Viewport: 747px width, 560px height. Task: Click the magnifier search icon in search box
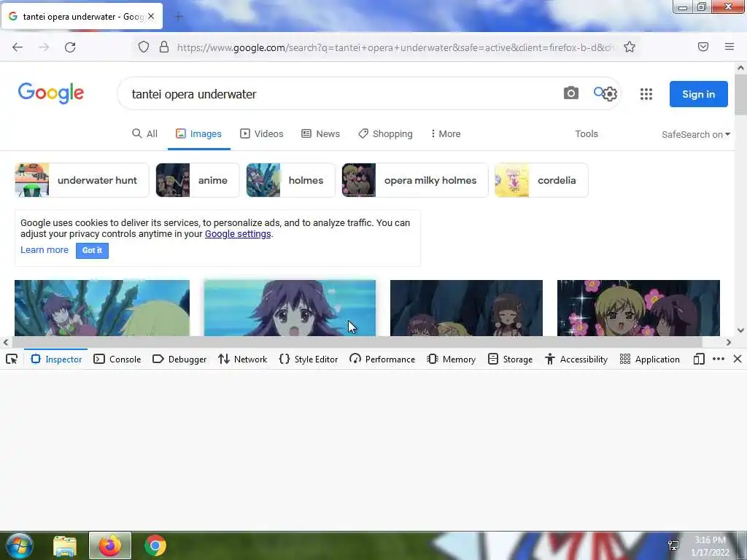598,91
